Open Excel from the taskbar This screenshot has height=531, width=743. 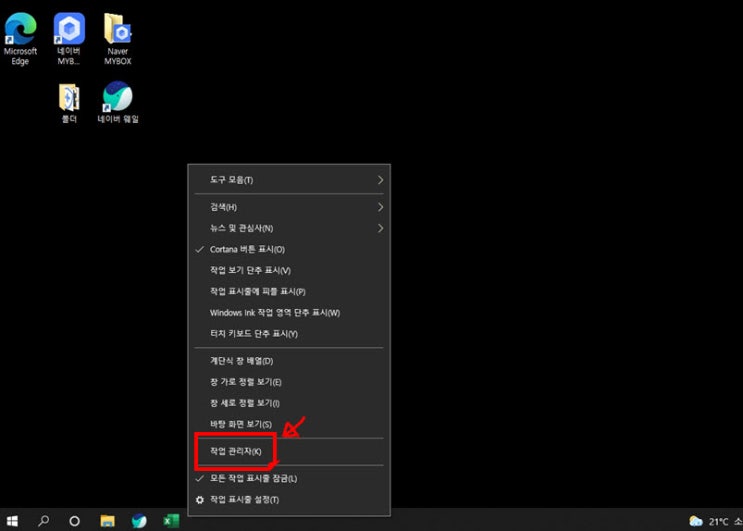(171, 521)
